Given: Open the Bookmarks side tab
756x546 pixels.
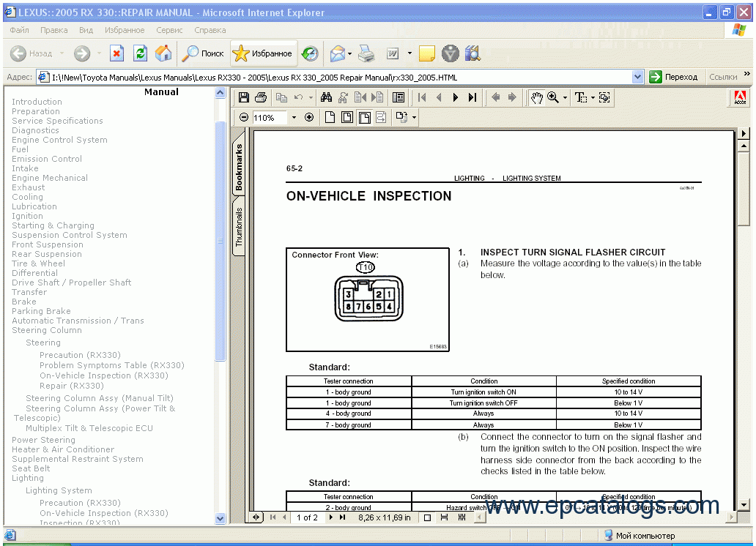Looking at the screenshot, I should (239, 167).
